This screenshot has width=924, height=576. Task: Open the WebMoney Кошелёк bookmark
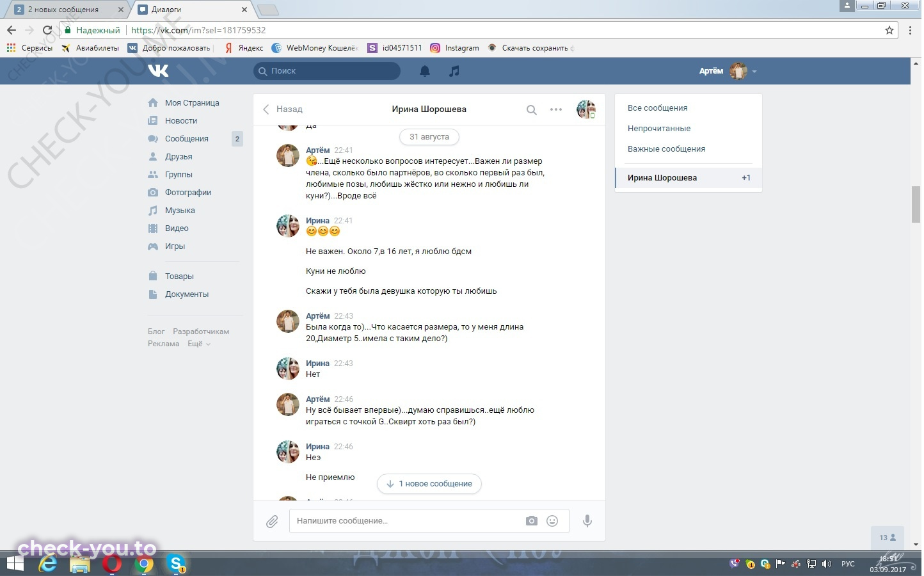tap(315, 48)
